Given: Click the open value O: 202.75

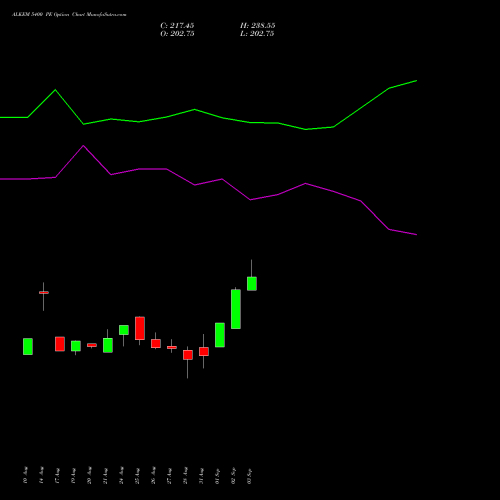Looking at the screenshot, I should (177, 33).
